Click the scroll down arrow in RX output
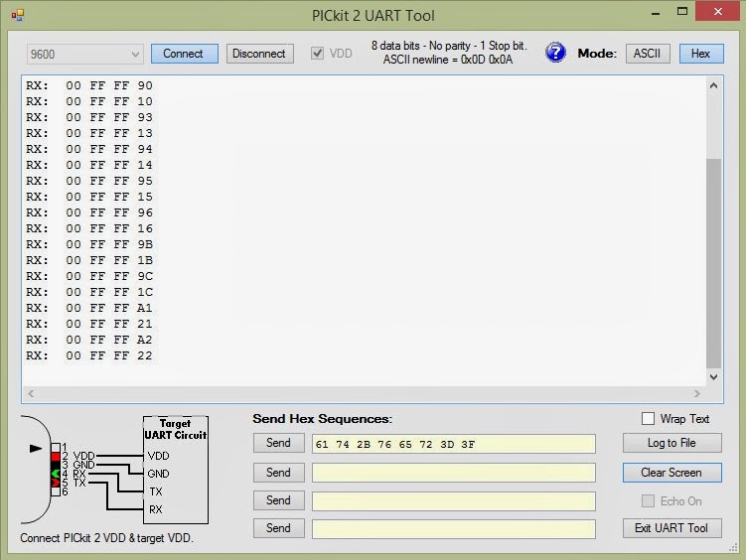 (x=713, y=377)
